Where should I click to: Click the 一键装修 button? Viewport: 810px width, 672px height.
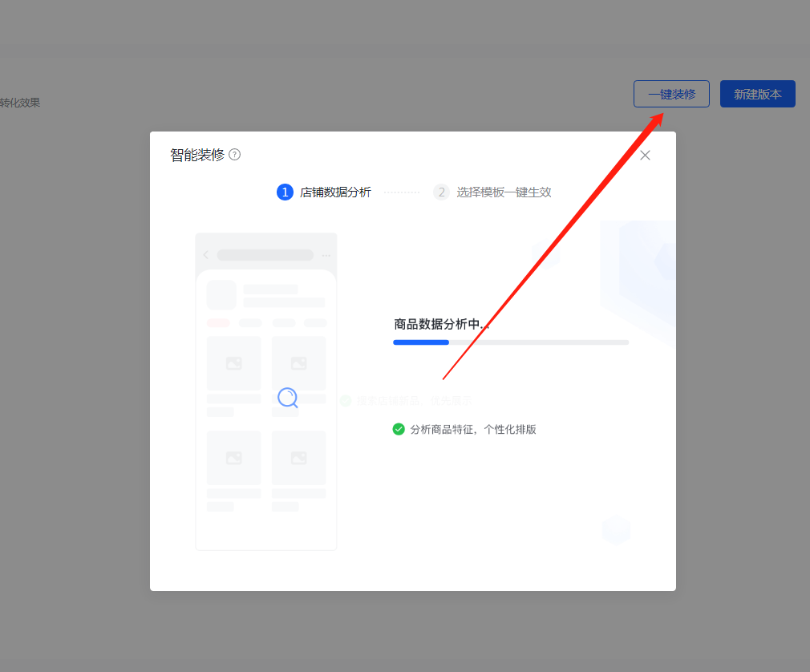(671, 94)
